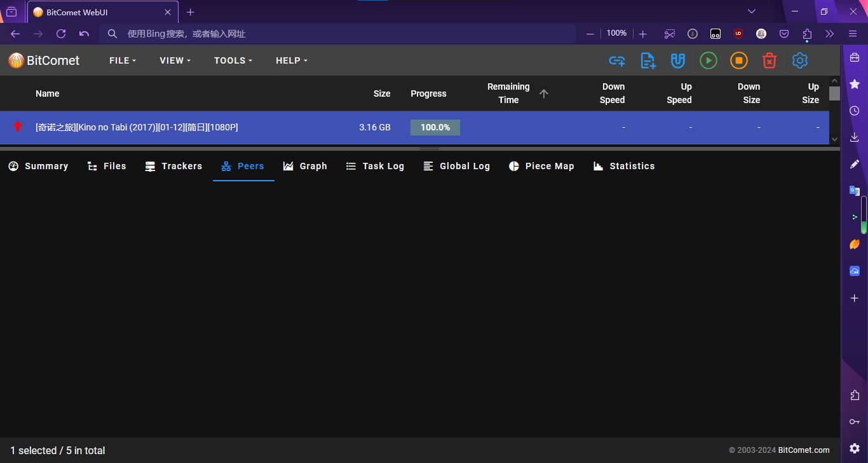Show the Statistics tab
Image resolution: width=868 pixels, height=463 pixels.
624,166
